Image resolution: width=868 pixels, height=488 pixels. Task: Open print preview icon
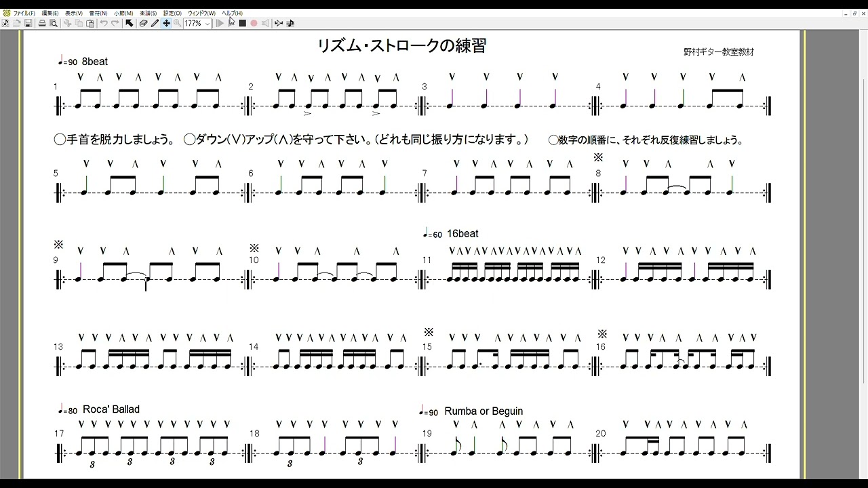54,23
